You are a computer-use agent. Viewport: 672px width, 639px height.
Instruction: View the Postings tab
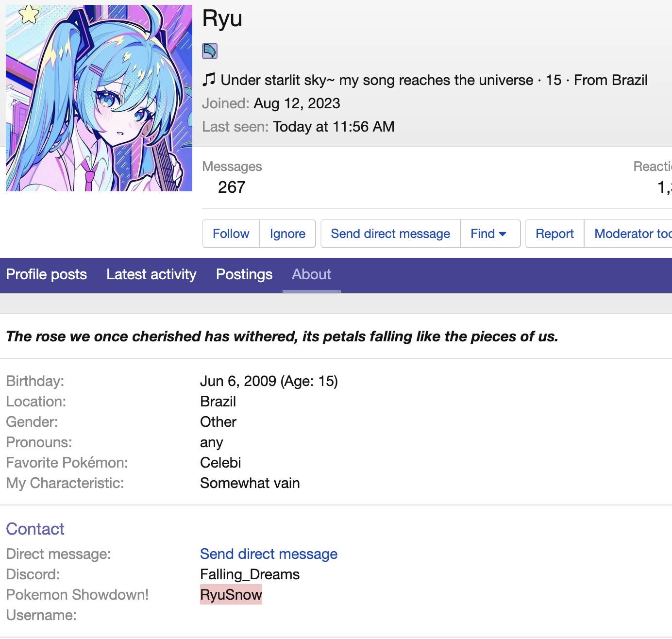tap(244, 275)
